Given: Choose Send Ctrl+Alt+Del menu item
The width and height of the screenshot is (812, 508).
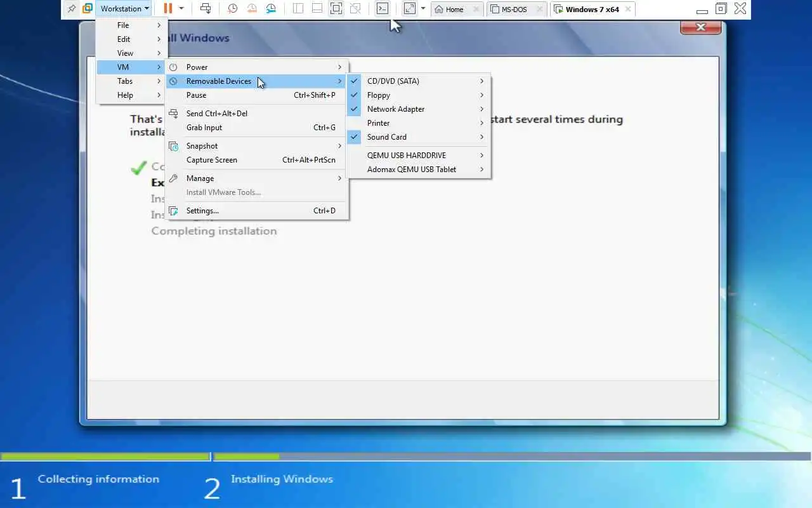Looking at the screenshot, I should pos(256,114).
